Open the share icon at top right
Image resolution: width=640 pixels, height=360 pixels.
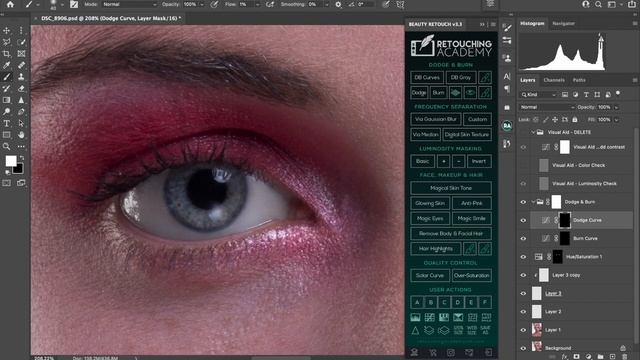tap(632, 4)
